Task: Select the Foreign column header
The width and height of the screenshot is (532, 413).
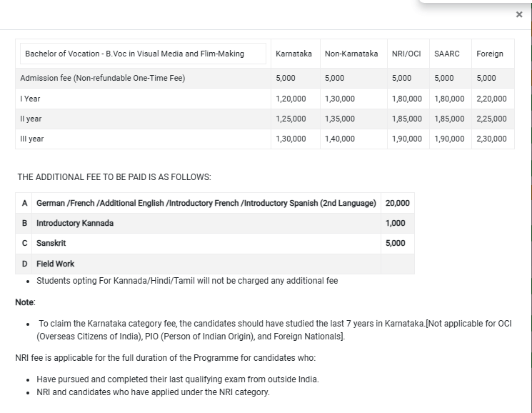Action: coord(490,54)
